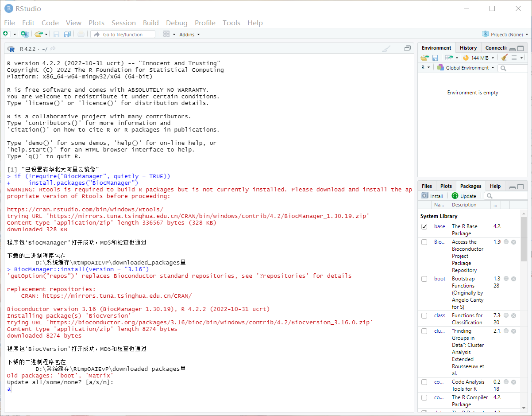Click the Print document icon
Image resolution: width=532 pixels, height=416 pixels.
click(x=81, y=34)
